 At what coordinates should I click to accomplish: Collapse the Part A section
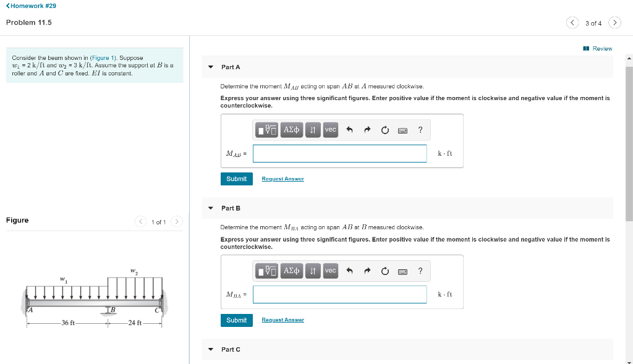click(210, 67)
